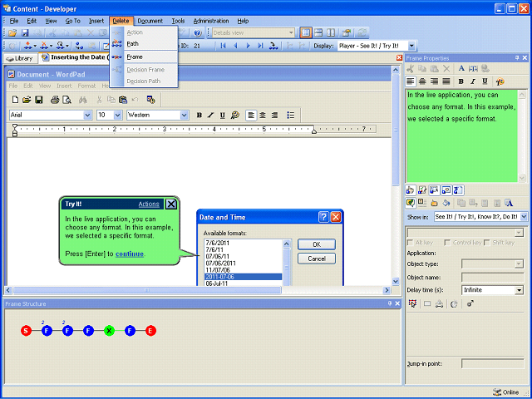Screen dimensions: 532x399
Task: Click the Font icon in Frame Properties
Action: 461,68
